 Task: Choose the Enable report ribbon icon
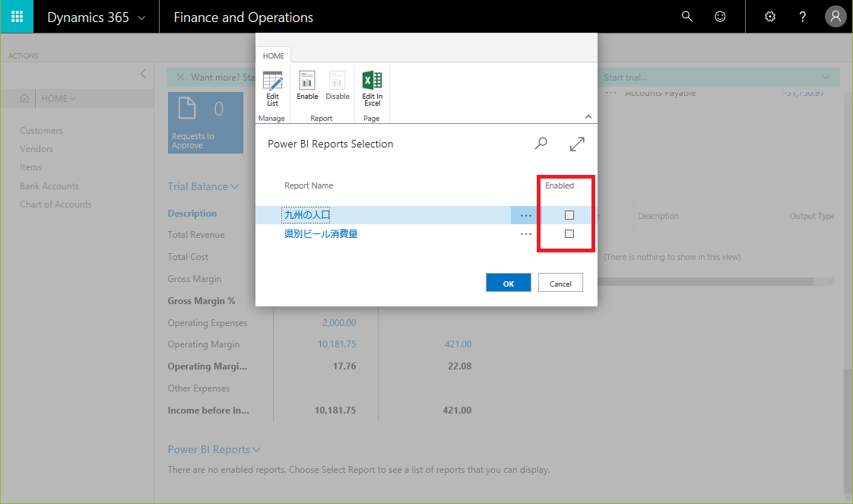click(x=307, y=85)
